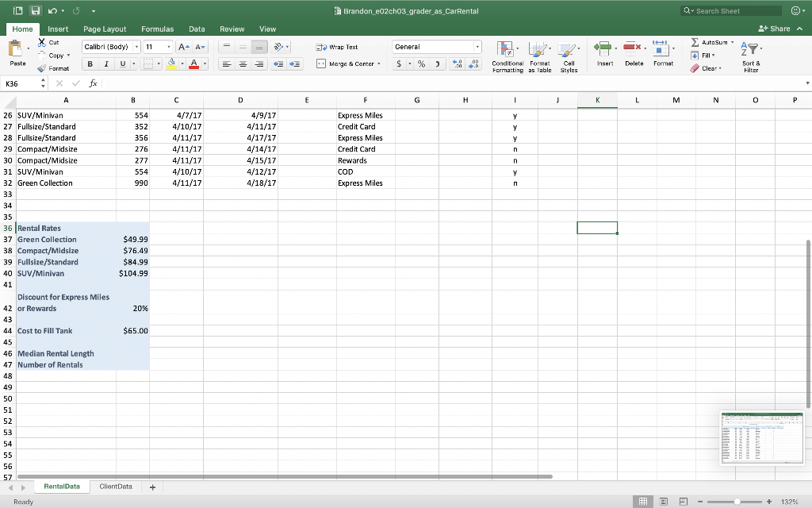Zoom out with the minus button
The image size is (812, 508).
(x=699, y=502)
